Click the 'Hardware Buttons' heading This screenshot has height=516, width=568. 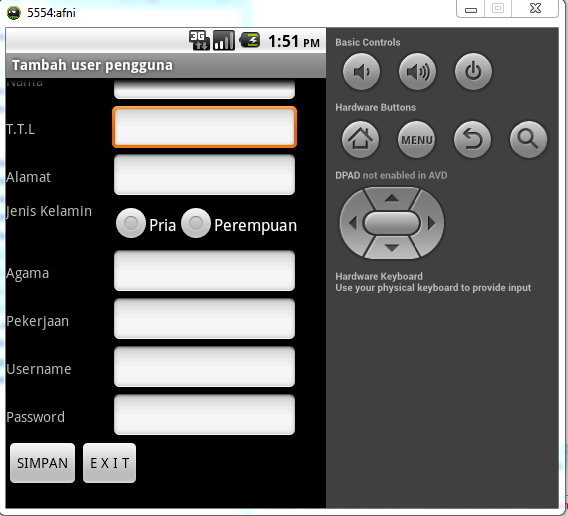375,107
